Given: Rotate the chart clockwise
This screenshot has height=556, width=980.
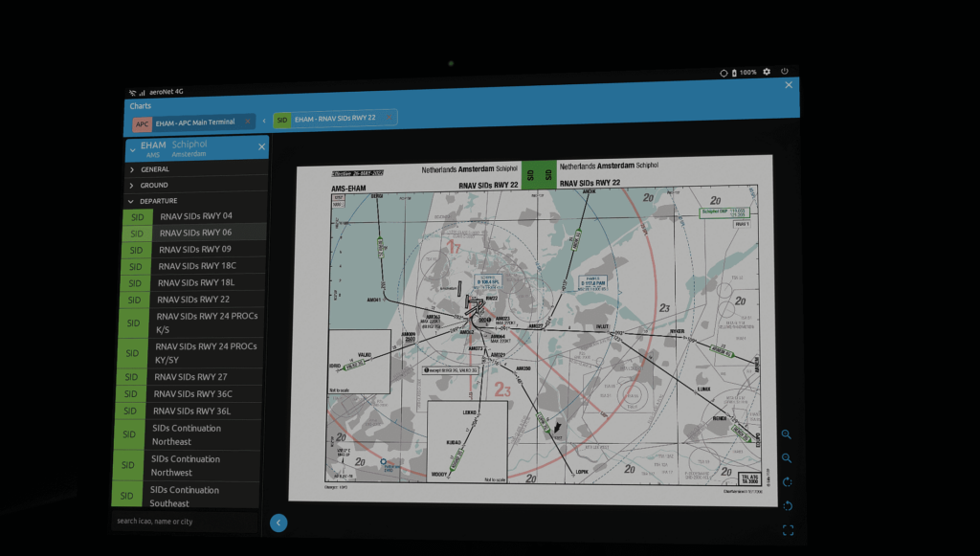Looking at the screenshot, I should [x=788, y=481].
